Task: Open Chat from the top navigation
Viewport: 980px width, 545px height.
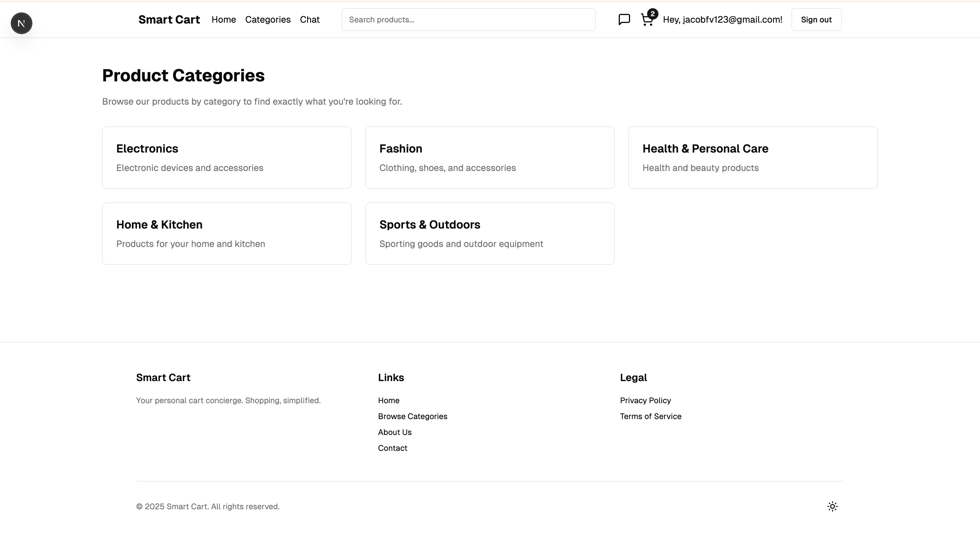Action: (x=309, y=20)
